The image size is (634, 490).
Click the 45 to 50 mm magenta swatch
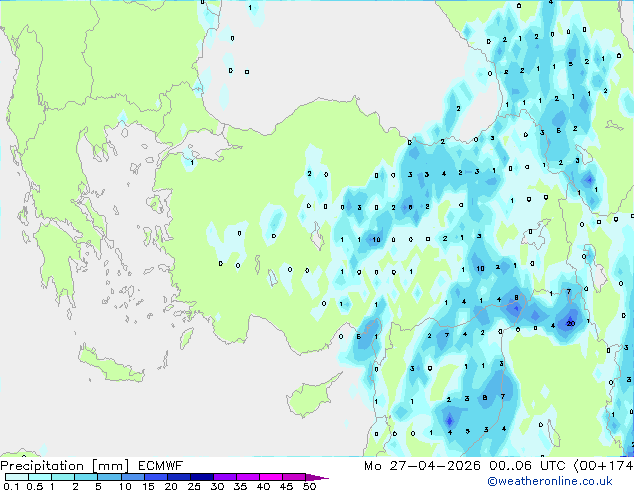tap(294, 477)
